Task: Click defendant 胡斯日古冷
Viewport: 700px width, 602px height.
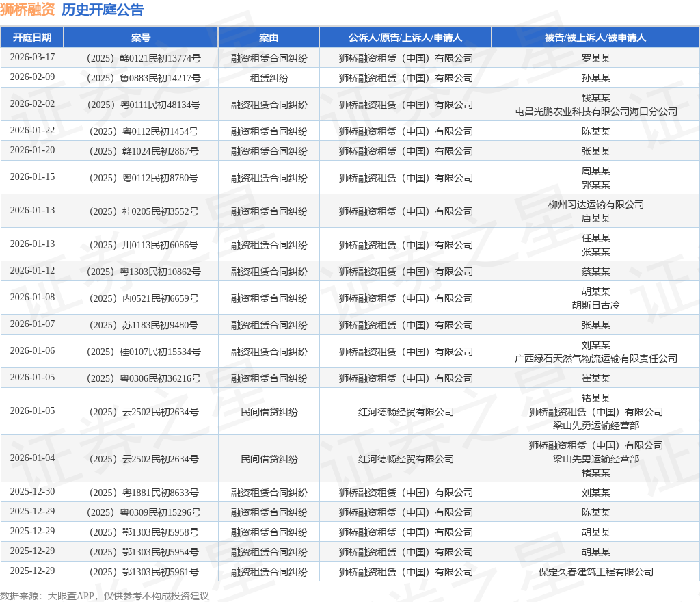Action: pyautogui.click(x=595, y=306)
